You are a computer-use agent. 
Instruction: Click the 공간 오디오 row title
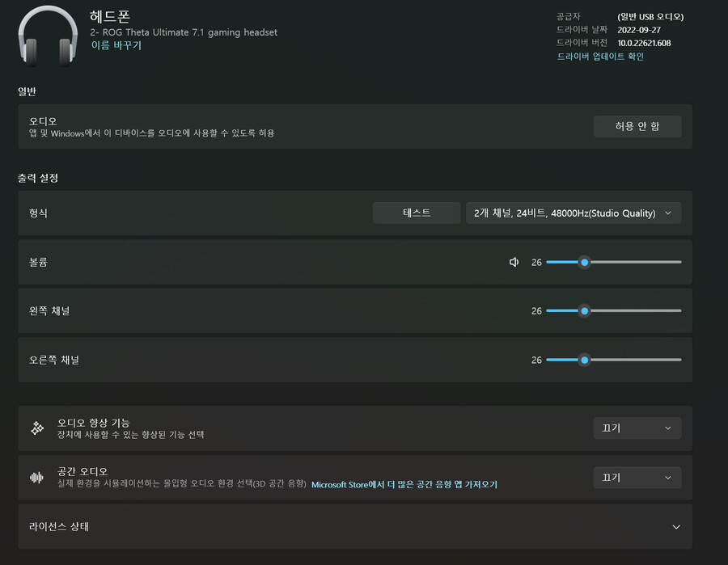[x=83, y=471]
